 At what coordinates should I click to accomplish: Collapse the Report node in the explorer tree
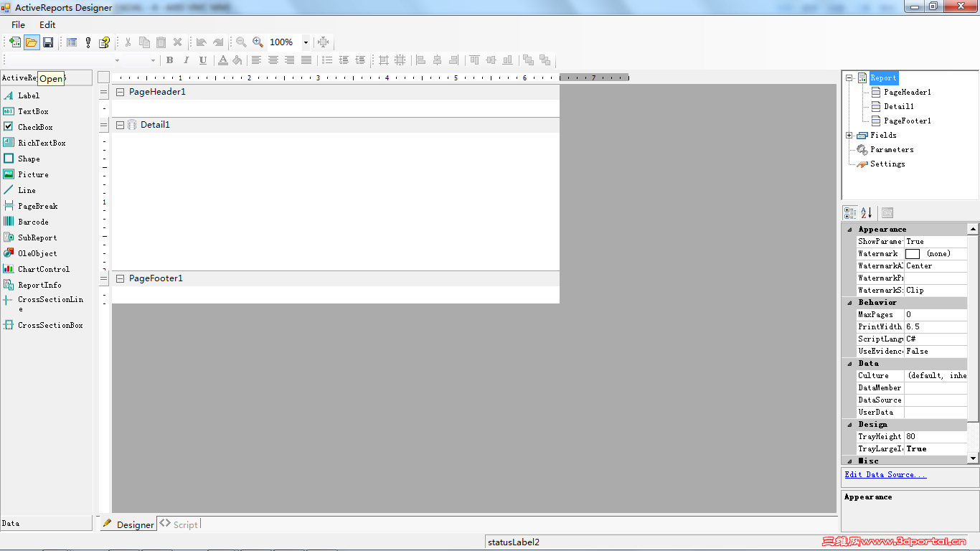[849, 77]
